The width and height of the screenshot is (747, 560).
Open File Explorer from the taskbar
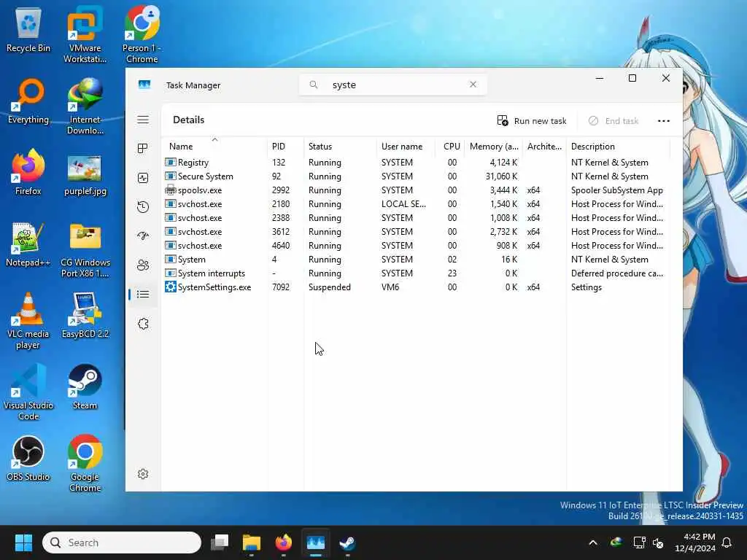252,542
